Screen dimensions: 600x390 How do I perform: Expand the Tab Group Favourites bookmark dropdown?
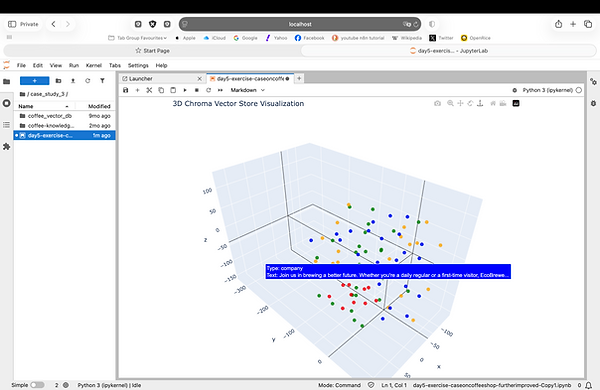[138, 38]
